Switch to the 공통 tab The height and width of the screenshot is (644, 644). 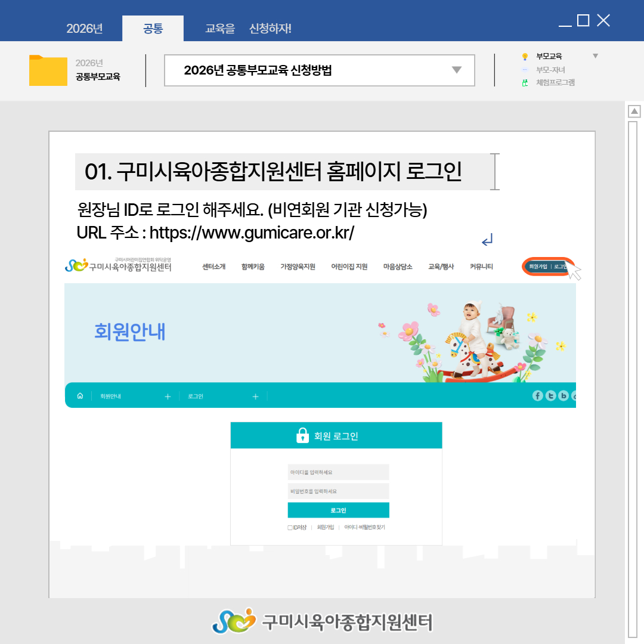pos(153,29)
